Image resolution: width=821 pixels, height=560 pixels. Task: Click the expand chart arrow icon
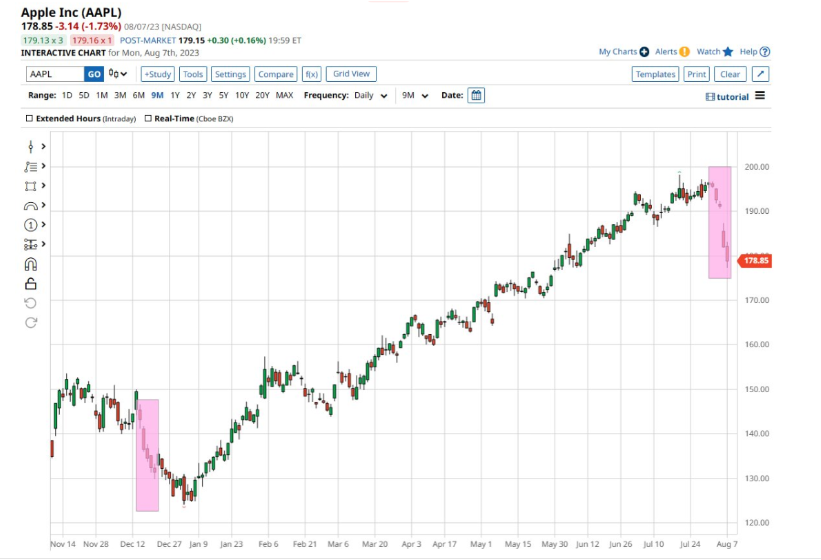[760, 74]
